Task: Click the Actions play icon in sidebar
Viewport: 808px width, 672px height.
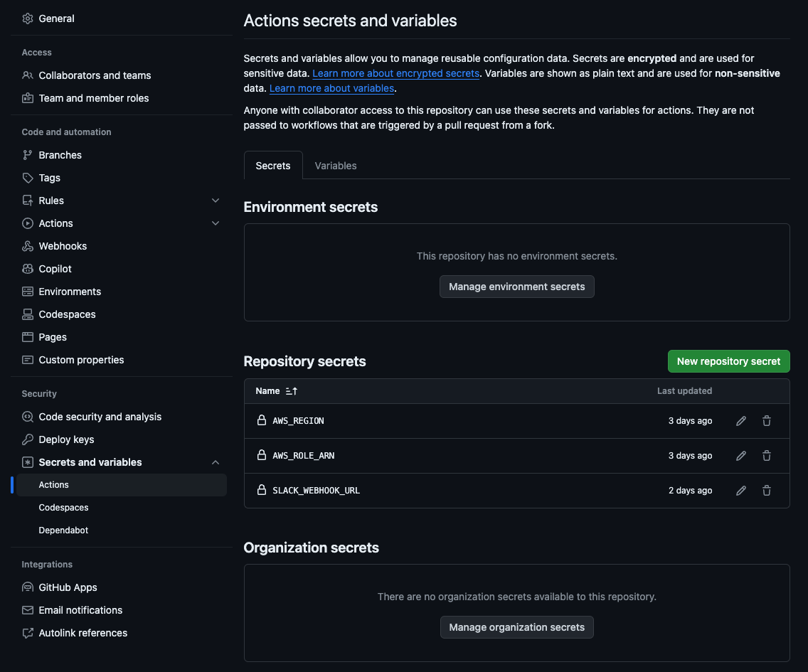Action: click(x=27, y=223)
